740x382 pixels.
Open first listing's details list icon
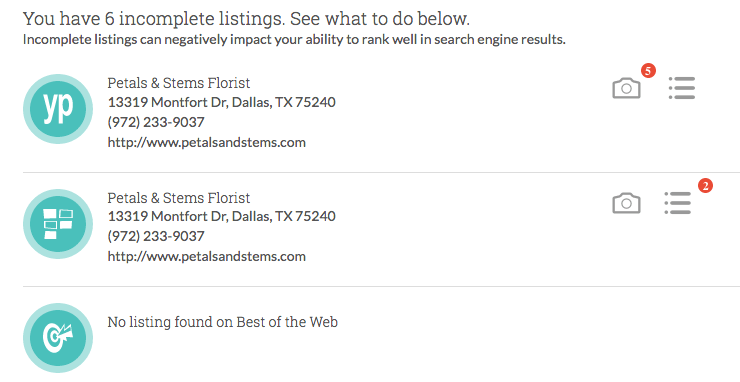click(x=682, y=88)
